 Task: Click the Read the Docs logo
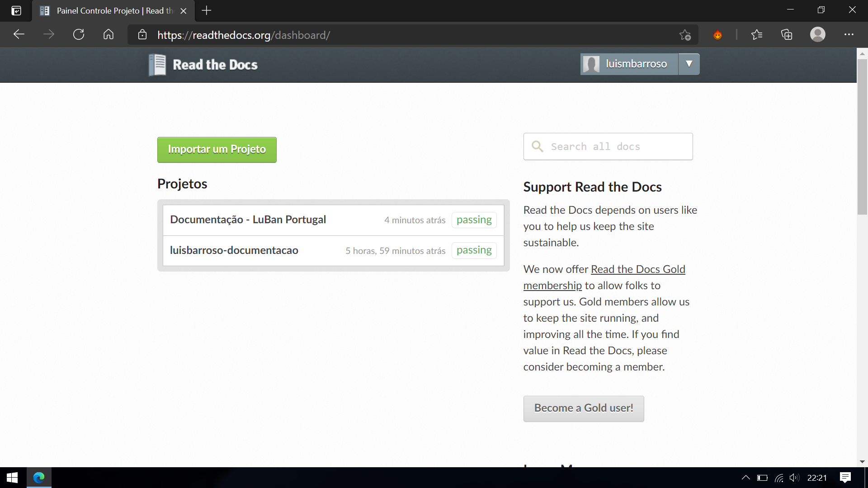pos(203,65)
